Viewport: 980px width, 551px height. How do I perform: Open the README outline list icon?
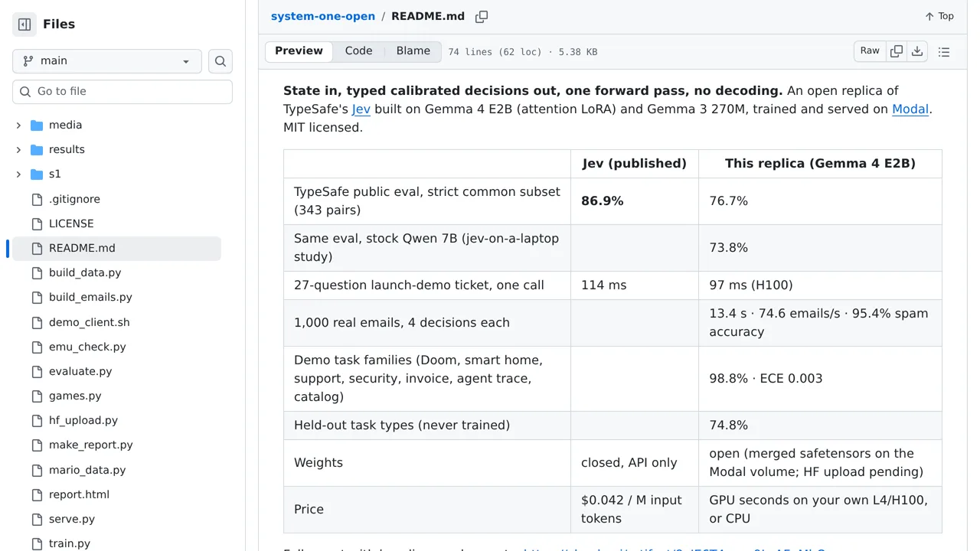point(944,52)
